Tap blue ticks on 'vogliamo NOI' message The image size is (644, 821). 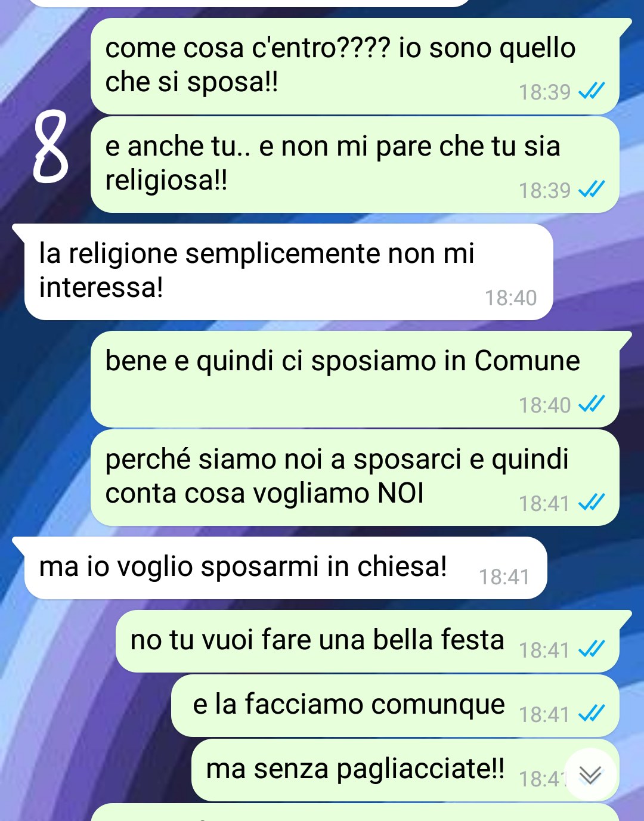592,503
